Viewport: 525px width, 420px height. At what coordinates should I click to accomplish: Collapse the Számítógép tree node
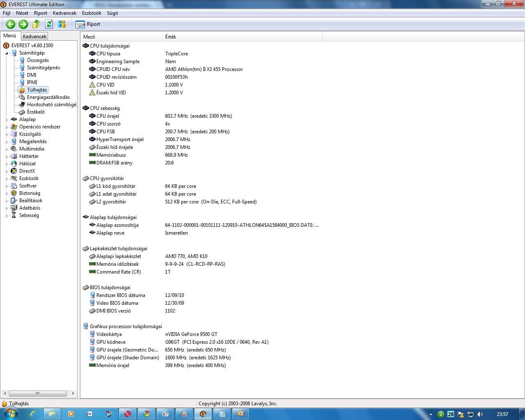pos(7,53)
